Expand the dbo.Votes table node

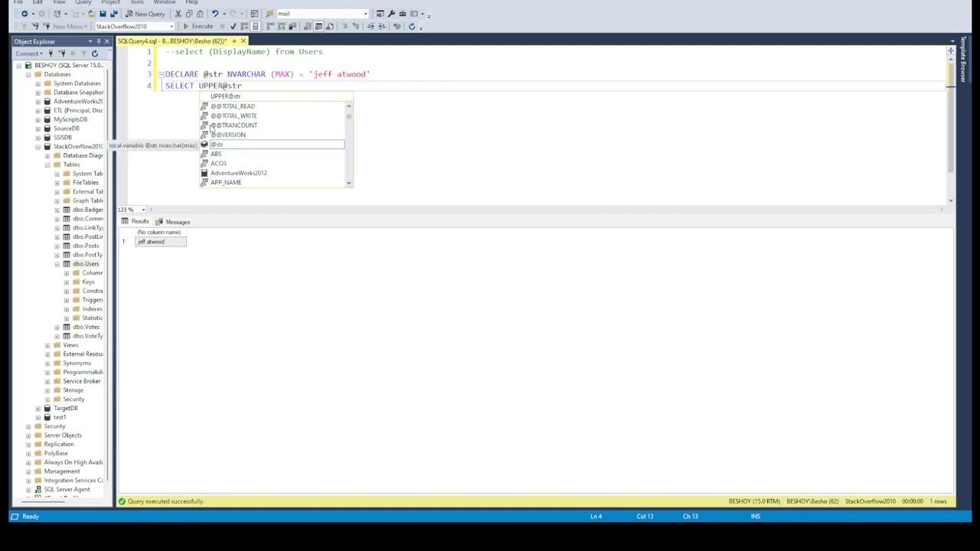57,328
